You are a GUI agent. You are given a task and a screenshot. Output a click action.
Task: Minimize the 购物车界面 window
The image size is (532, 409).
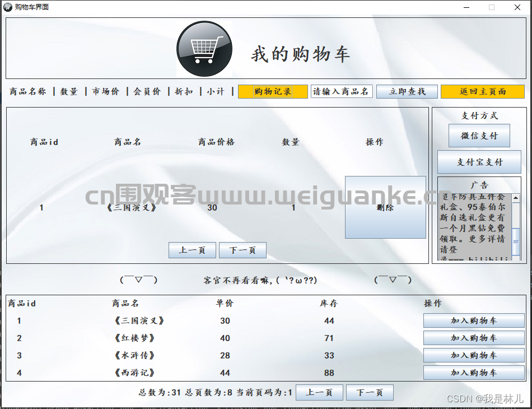466,7
